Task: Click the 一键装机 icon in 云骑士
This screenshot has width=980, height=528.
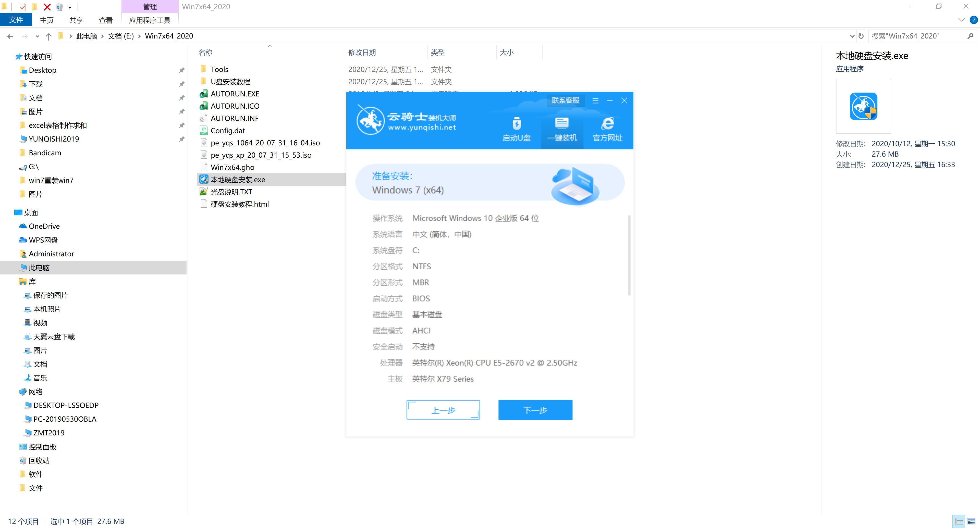Action: pyautogui.click(x=560, y=128)
